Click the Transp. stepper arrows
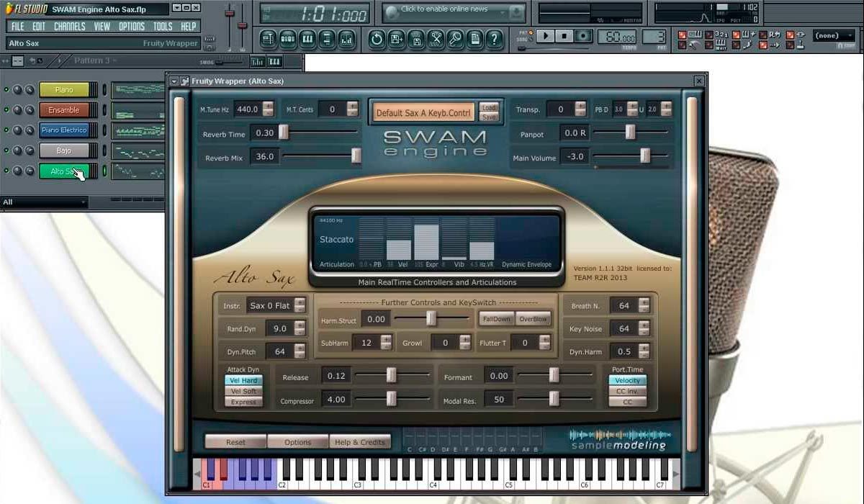 [x=580, y=109]
